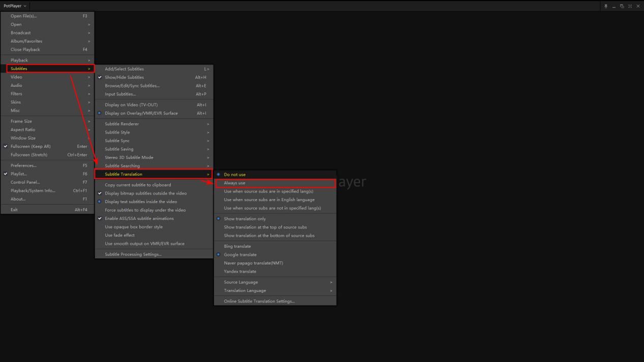Open the Video submenu

(48, 77)
